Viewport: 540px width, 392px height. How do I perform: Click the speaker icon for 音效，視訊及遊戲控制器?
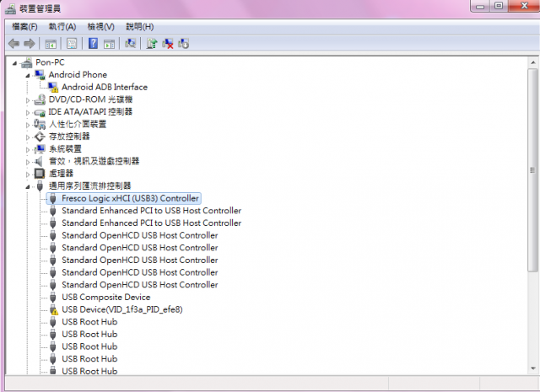pos(39,161)
